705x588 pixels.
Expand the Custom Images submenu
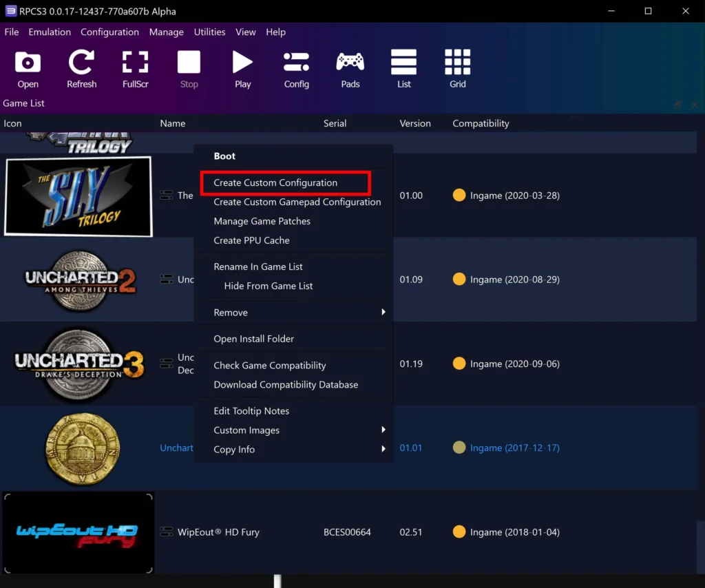[x=294, y=430]
